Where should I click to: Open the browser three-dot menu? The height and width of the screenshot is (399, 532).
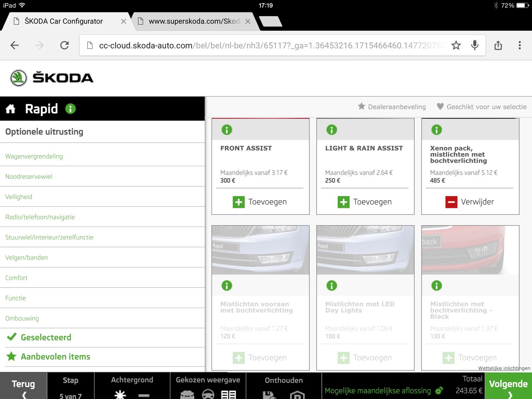520,45
